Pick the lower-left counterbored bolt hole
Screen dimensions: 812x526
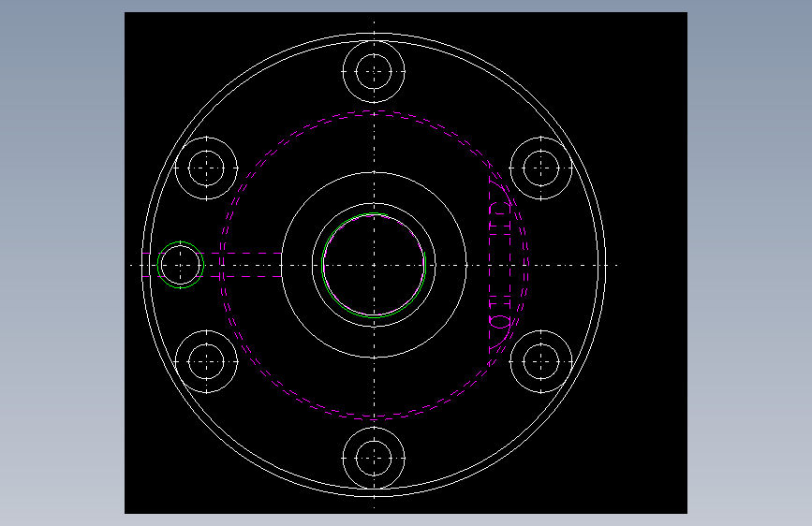click(206, 361)
